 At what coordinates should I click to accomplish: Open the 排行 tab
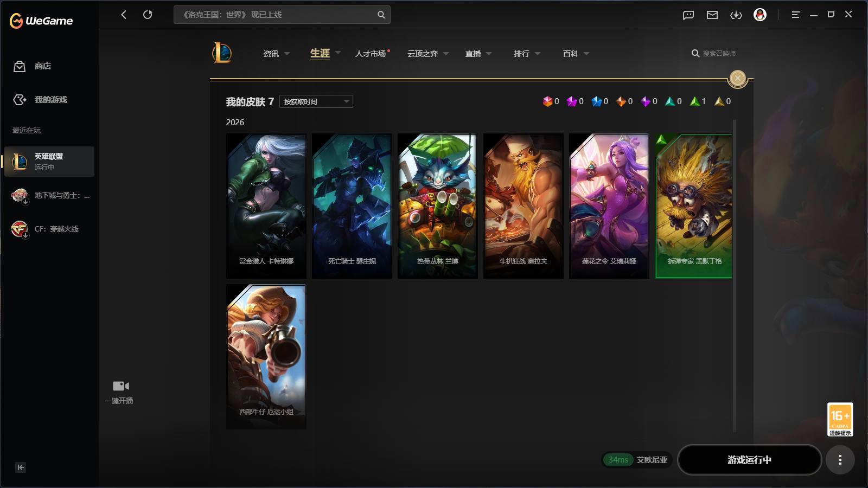[x=522, y=54]
